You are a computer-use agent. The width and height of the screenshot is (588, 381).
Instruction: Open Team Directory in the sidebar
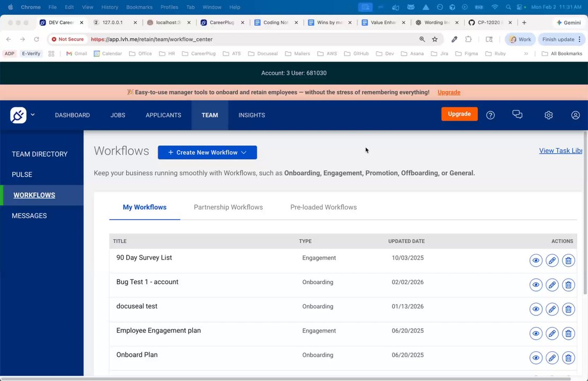click(x=40, y=154)
